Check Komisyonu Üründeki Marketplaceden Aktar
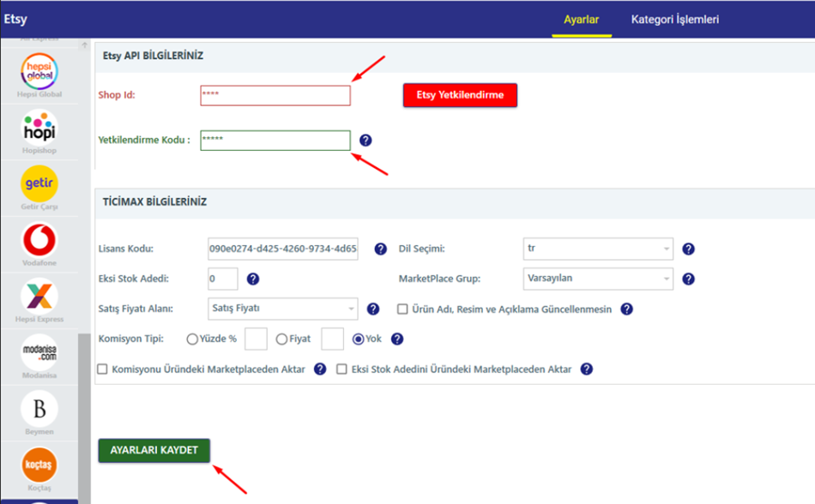The image size is (815, 504). (x=102, y=369)
